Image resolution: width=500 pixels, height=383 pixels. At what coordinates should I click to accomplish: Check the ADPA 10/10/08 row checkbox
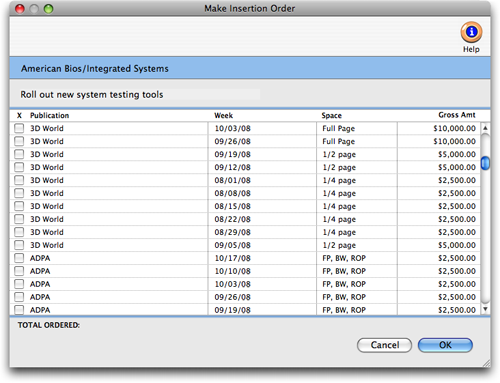(19, 271)
